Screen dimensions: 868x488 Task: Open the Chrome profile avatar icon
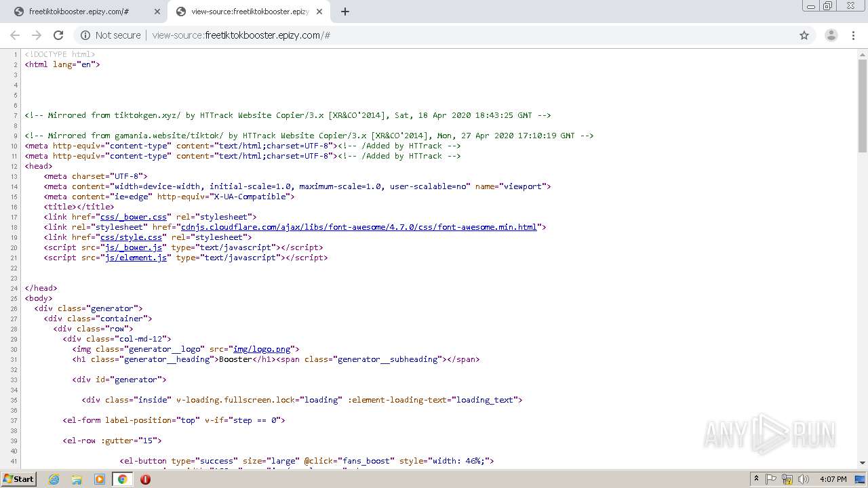coord(831,35)
